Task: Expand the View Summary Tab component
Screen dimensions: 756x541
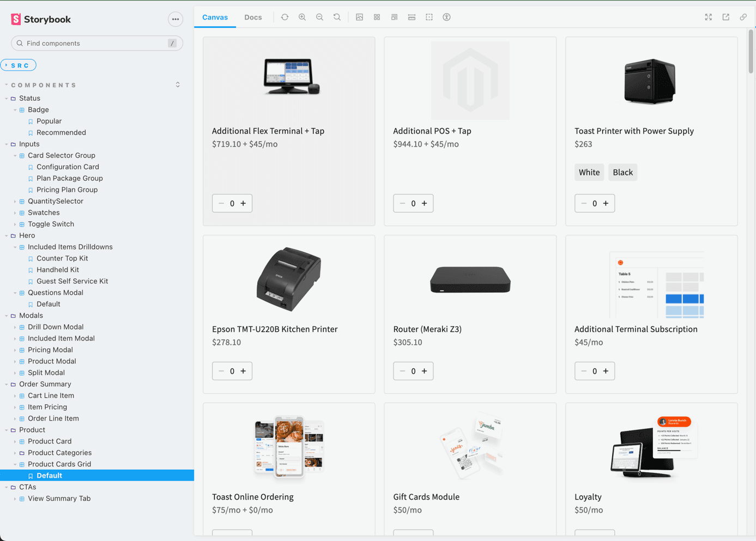Action: [x=59, y=499]
